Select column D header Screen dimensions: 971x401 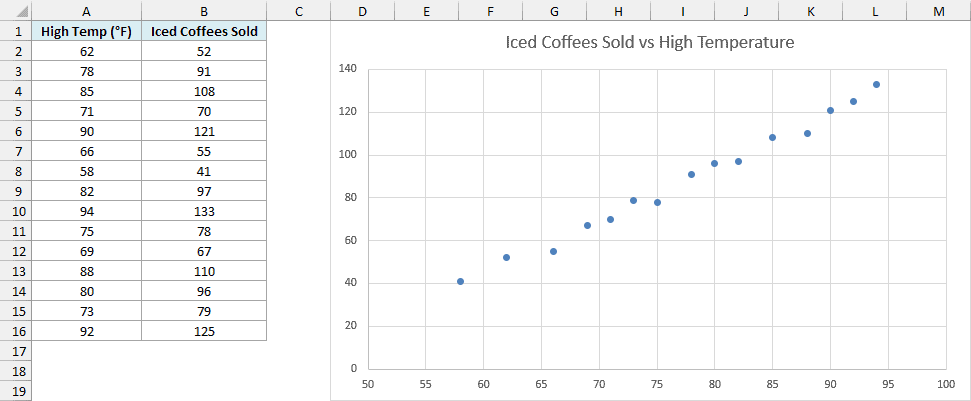tap(362, 11)
